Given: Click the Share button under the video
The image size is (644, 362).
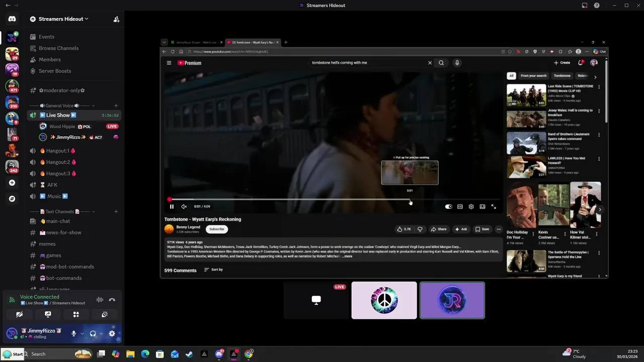Looking at the screenshot, I should pyautogui.click(x=439, y=229).
